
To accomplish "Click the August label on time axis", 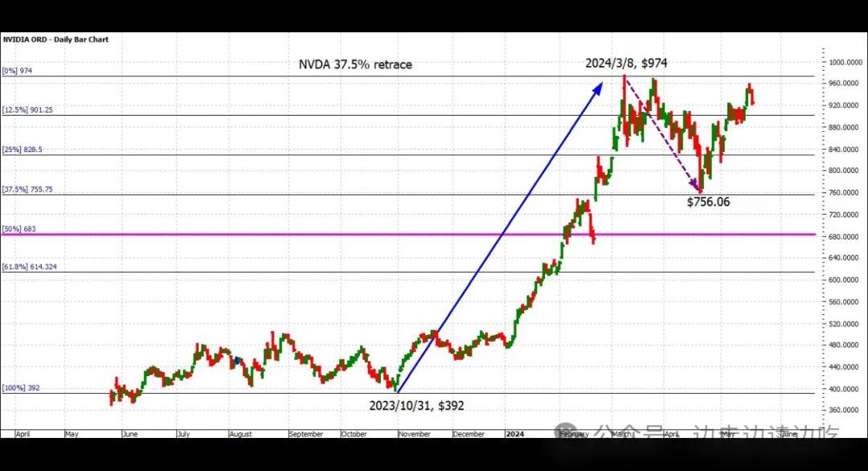I will pyautogui.click(x=240, y=434).
